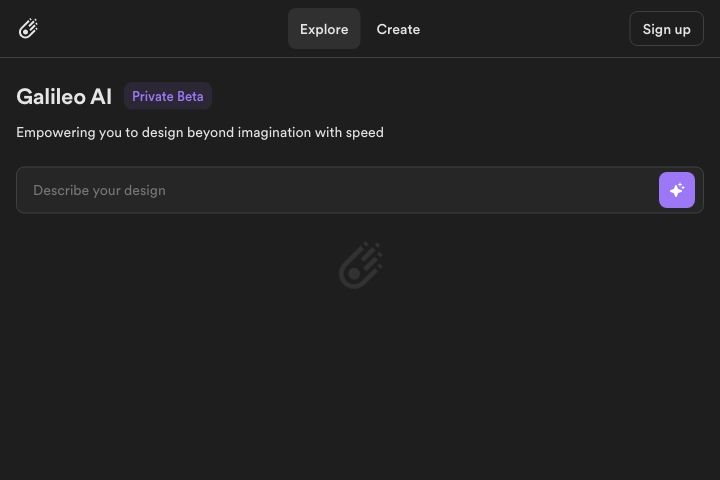
Task: Go home via the top-left comet logo
Action: tap(28, 28)
